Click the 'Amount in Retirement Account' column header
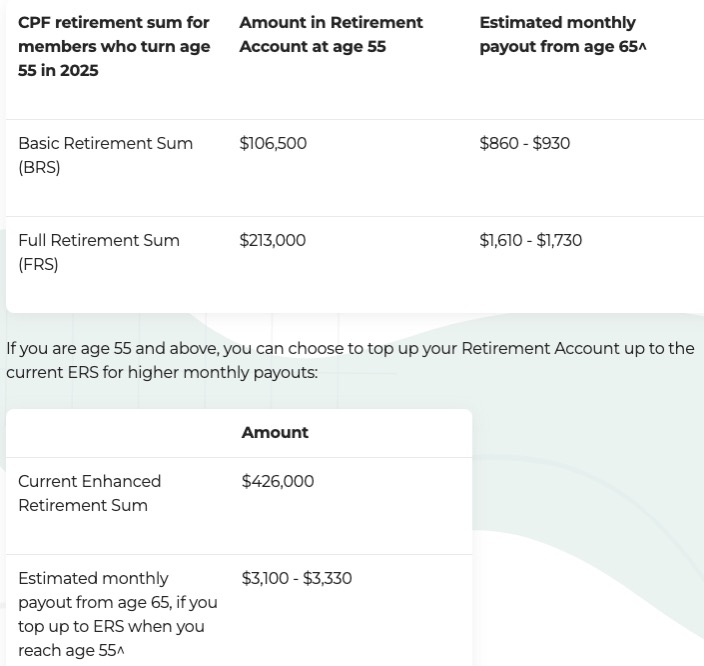This screenshot has height=666, width=704. [x=331, y=34]
